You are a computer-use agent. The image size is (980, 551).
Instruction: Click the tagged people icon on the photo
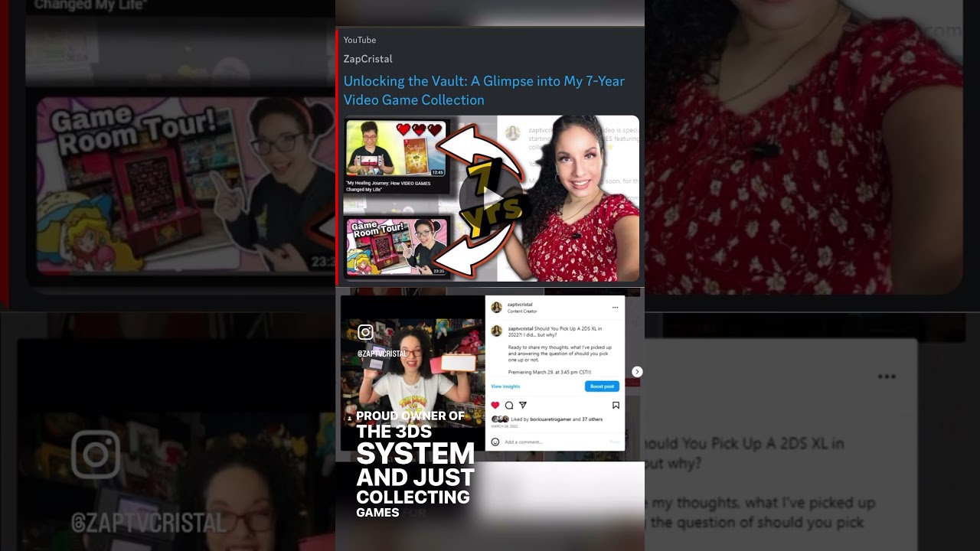coord(349,419)
